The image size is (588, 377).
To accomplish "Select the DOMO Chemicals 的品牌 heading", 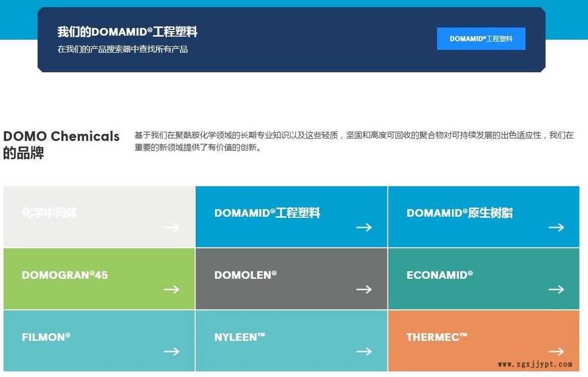I will click(x=61, y=144).
